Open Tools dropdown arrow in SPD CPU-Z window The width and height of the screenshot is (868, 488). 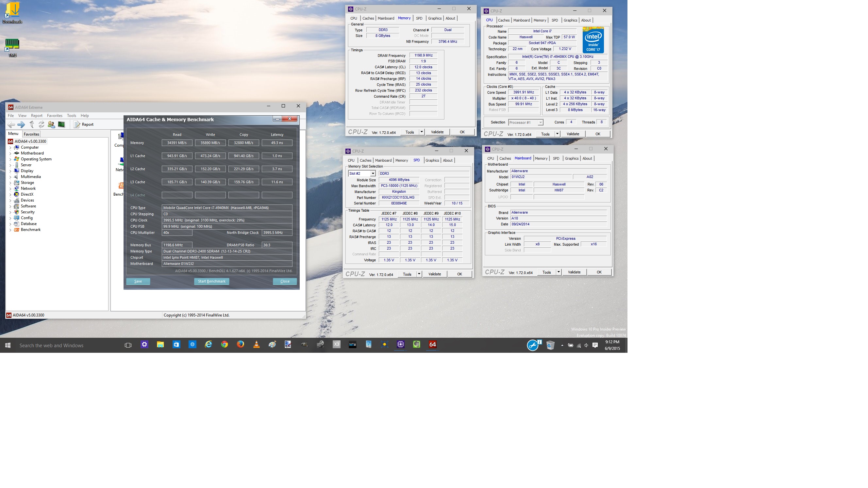click(x=419, y=274)
